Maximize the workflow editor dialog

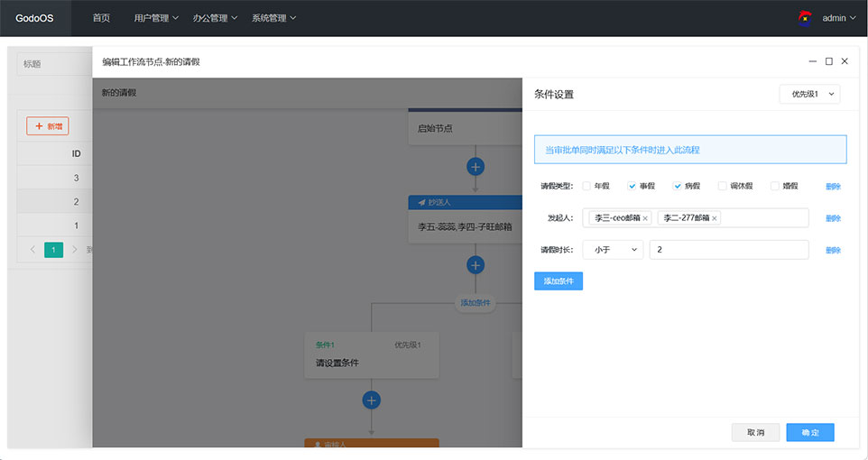(x=828, y=61)
